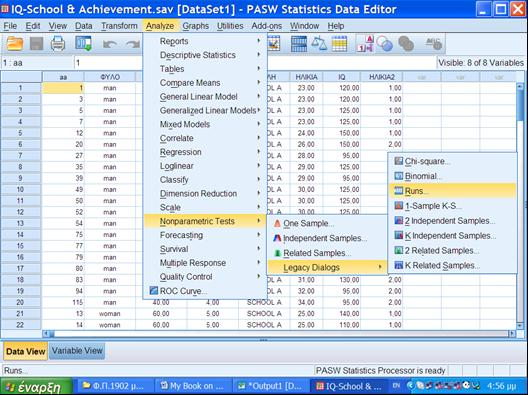Select row number 10 header
Screen dimensions: 528x395
coord(21,190)
